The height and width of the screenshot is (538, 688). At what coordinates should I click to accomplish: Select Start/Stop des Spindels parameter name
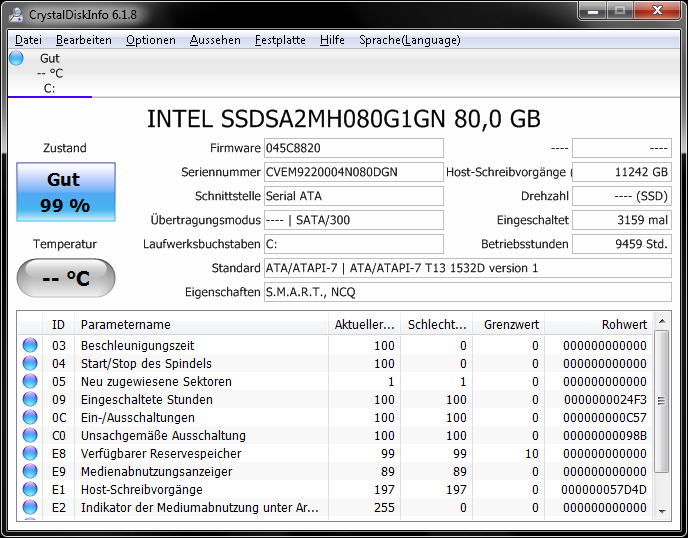point(146,364)
